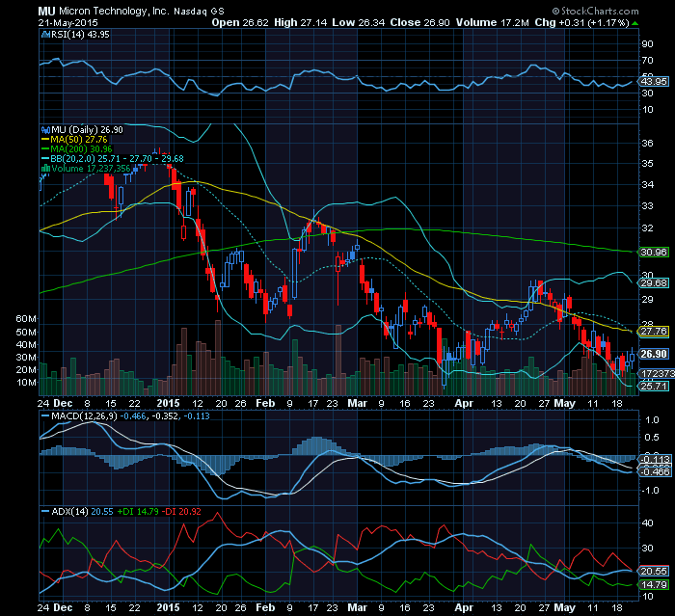The height and width of the screenshot is (616, 675).
Task: Click the 2015 label on the price chart date axis
Action: (x=168, y=403)
